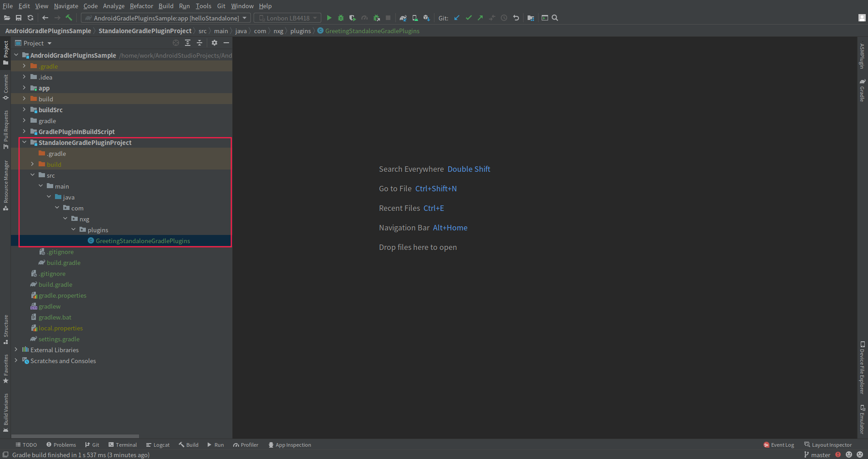Open Search Everywhere magnifier icon
Viewport: 868px width, 459px height.
click(x=554, y=18)
